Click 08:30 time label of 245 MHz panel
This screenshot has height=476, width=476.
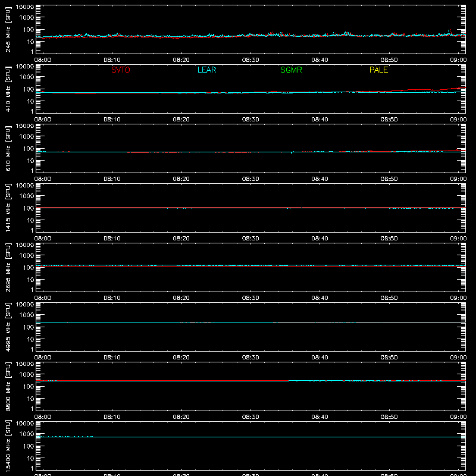tap(250, 60)
